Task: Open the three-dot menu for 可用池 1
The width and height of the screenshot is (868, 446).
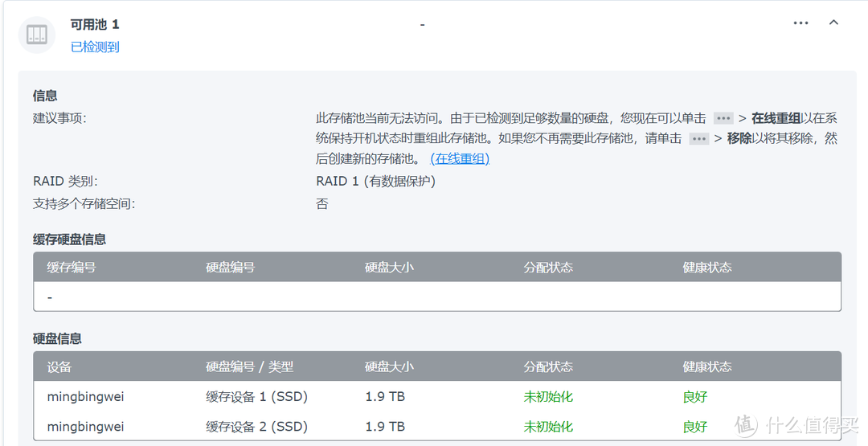Action: [x=800, y=23]
